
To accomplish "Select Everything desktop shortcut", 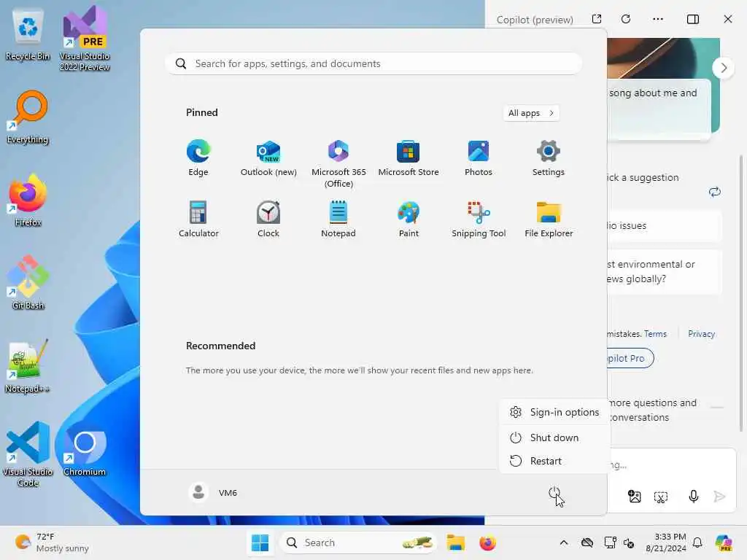I will click(x=28, y=117).
